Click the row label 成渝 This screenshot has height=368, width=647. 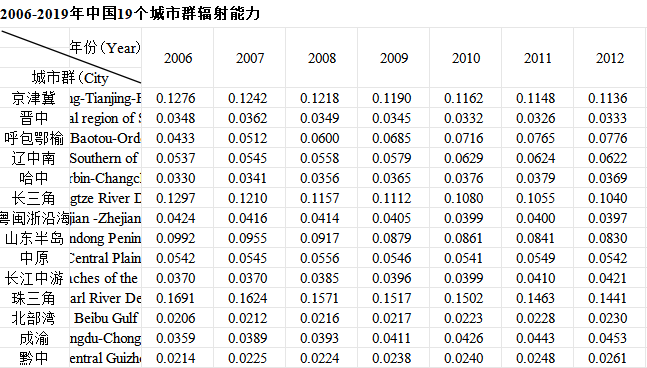tap(33, 338)
